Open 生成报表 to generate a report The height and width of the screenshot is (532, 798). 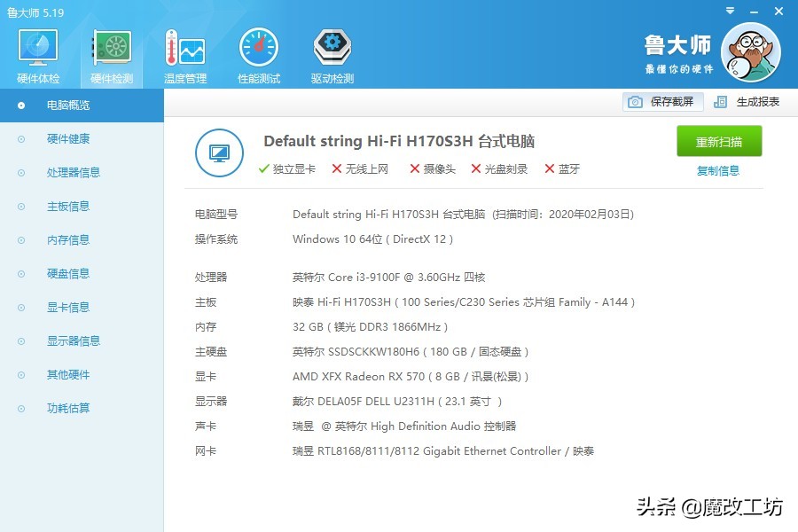point(758,101)
